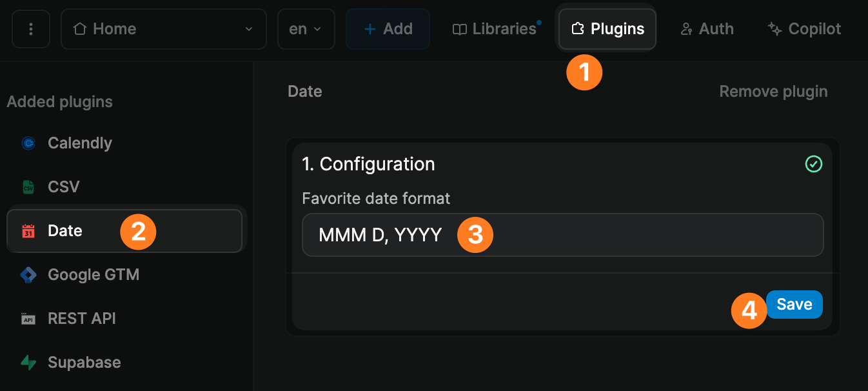Click the Copilot sparkle icon

click(774, 29)
